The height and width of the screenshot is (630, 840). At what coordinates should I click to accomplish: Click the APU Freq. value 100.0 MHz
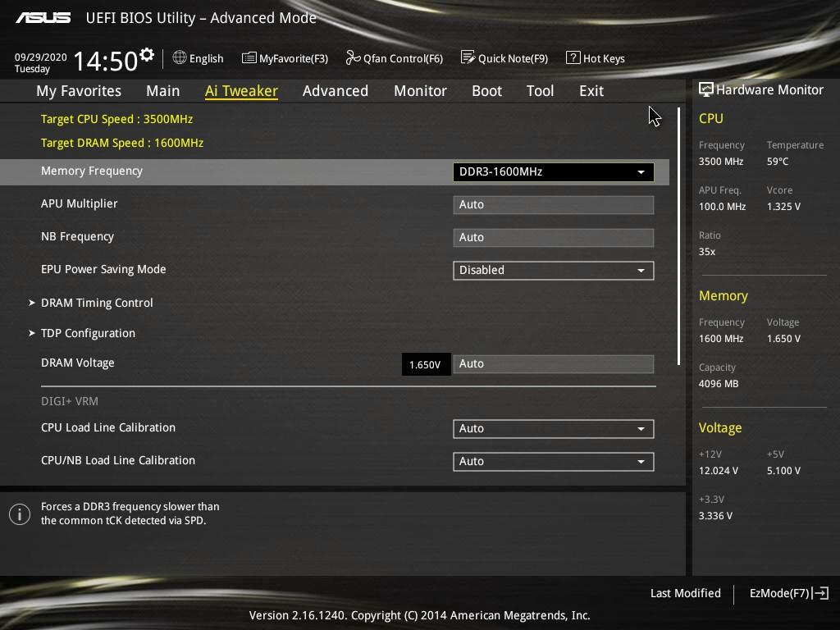click(x=722, y=206)
